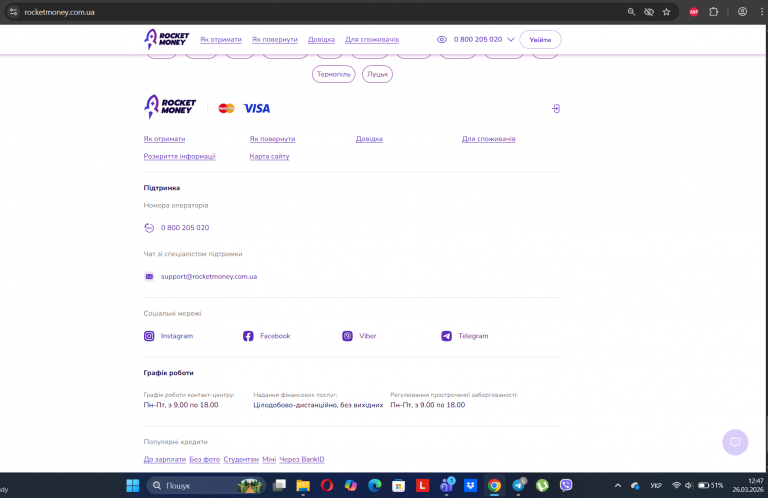Open popular credit link Без фото
This screenshot has width=768, height=498.
[x=205, y=459]
